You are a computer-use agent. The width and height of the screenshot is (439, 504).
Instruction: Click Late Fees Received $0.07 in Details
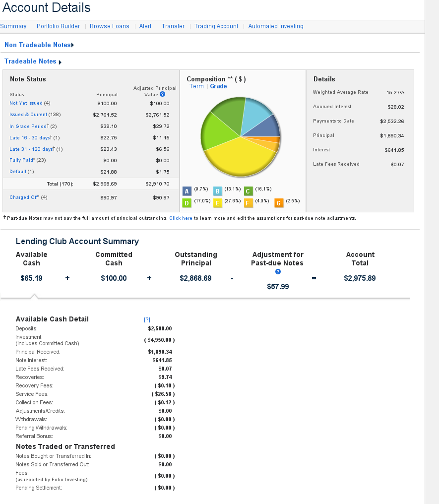coord(397,164)
